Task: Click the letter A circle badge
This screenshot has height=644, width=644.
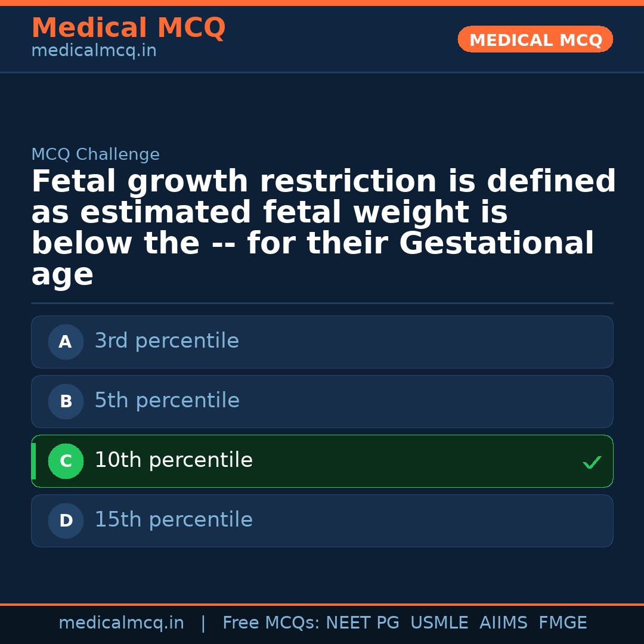Action: [66, 342]
